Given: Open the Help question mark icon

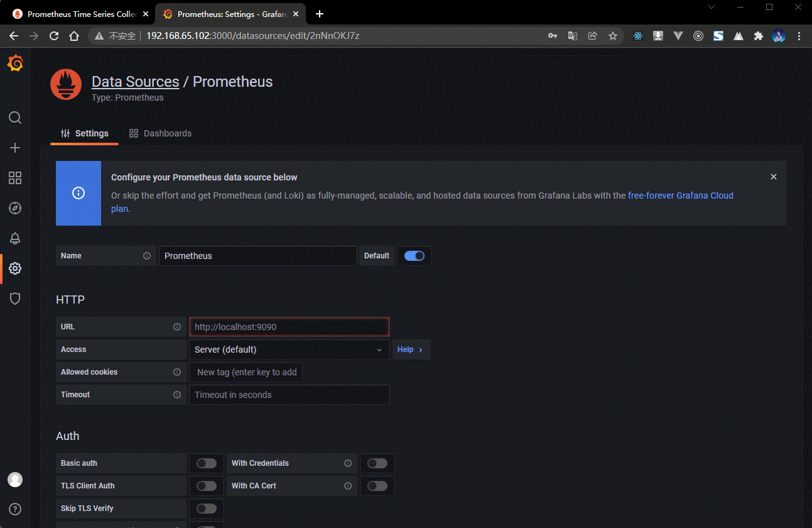Looking at the screenshot, I should [15, 509].
